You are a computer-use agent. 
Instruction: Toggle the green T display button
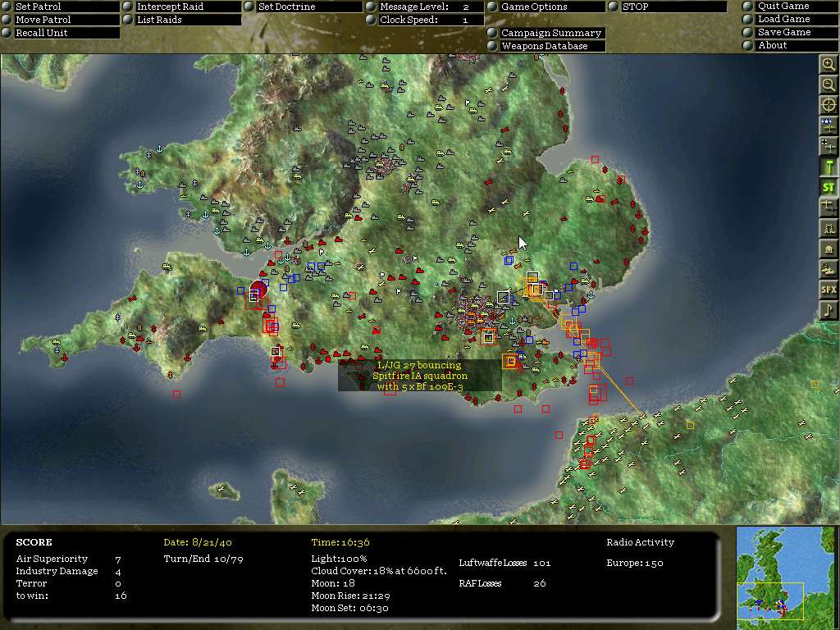coord(829,167)
